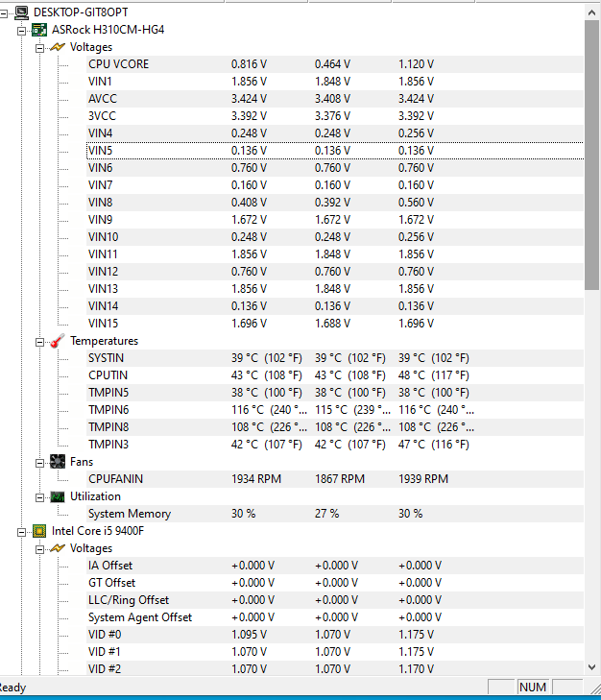Select the VIN5 row
Image resolution: width=601 pixels, height=700 pixels.
tap(335, 151)
